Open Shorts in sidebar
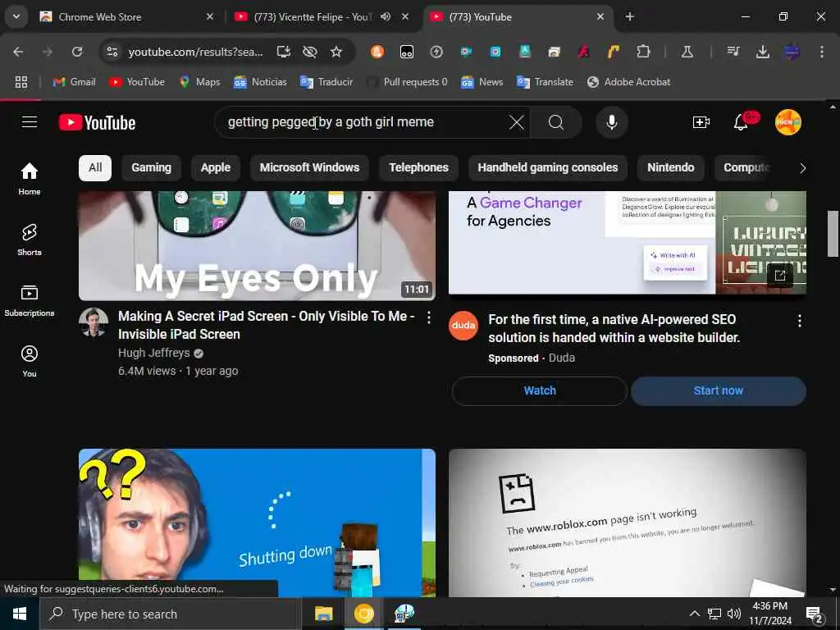 coord(30,240)
